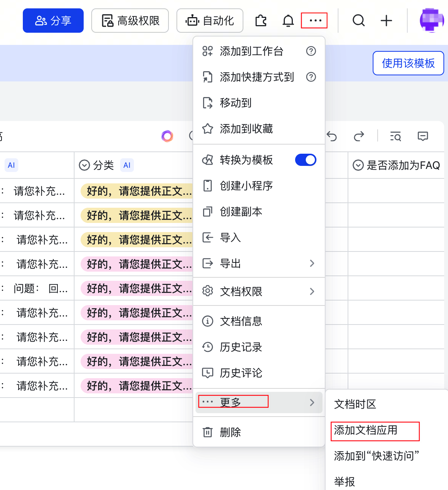Click the plus icon to create new

coord(386,21)
